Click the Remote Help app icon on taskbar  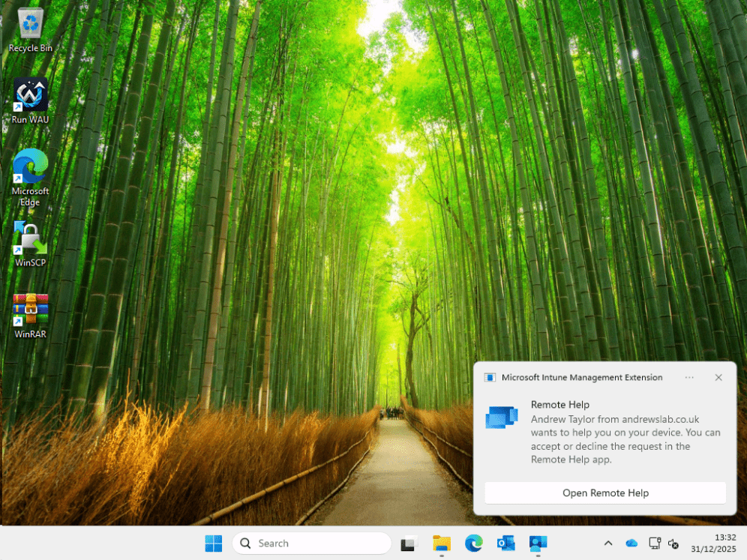pos(538,543)
